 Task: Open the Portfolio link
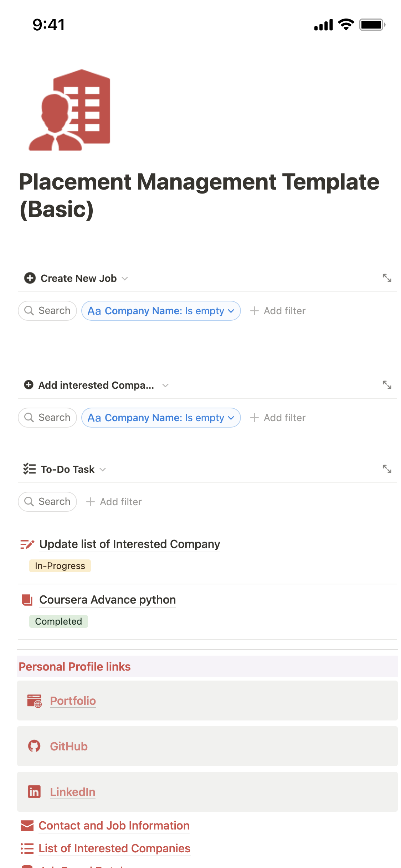[x=73, y=701]
